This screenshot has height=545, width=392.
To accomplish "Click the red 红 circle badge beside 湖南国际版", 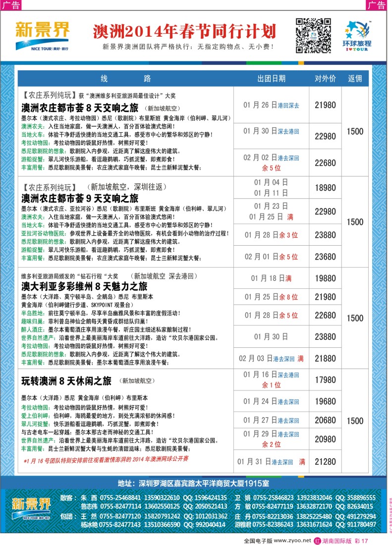I will coord(317,541).
